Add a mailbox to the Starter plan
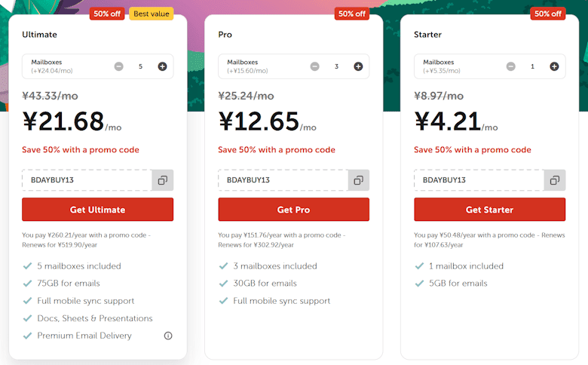This screenshot has height=365, width=588. tap(554, 66)
